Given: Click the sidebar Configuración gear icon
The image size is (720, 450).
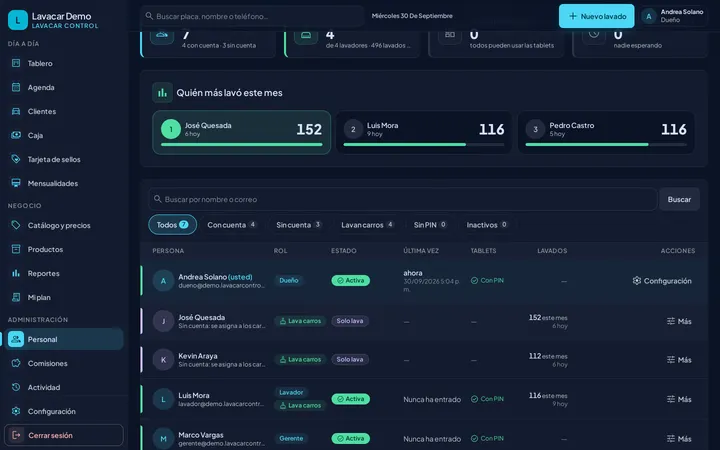Looking at the screenshot, I should click(x=16, y=411).
